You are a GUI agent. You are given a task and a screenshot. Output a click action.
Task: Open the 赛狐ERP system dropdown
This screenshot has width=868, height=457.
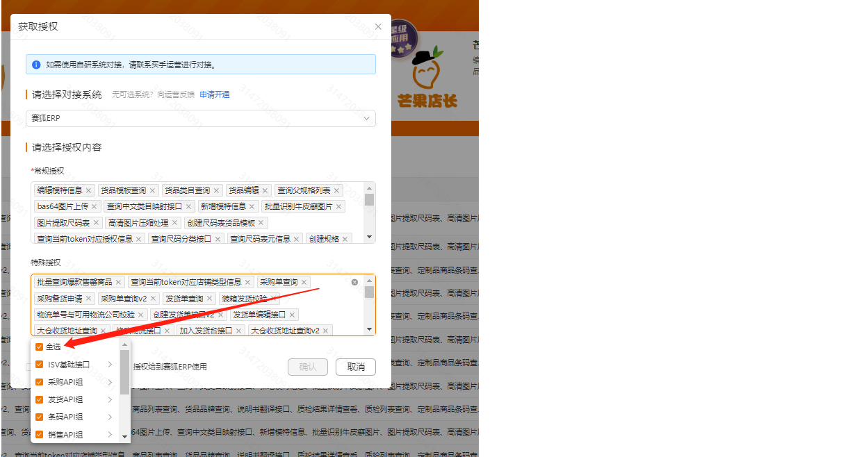pyautogui.click(x=201, y=118)
